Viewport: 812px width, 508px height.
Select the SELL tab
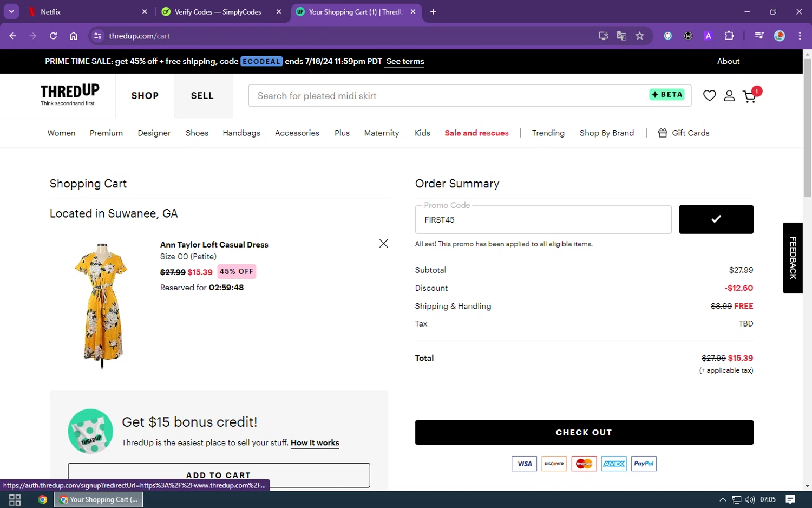202,96
